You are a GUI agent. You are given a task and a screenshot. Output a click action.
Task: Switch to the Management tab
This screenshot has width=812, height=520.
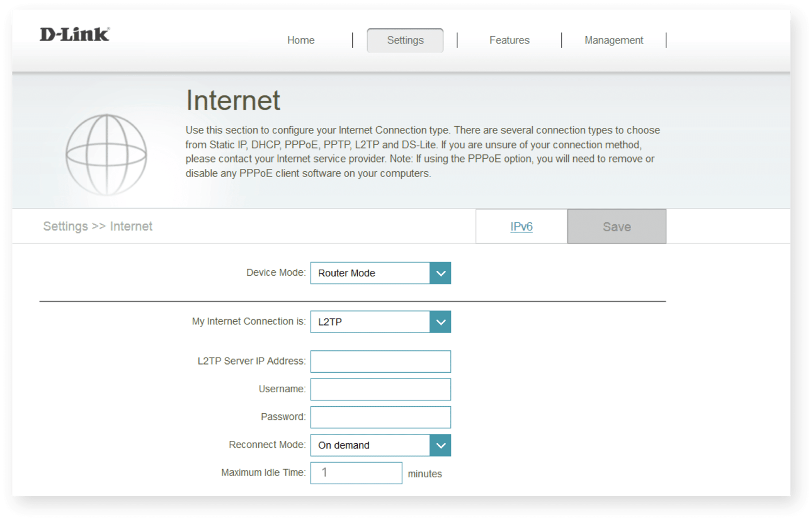(x=613, y=40)
